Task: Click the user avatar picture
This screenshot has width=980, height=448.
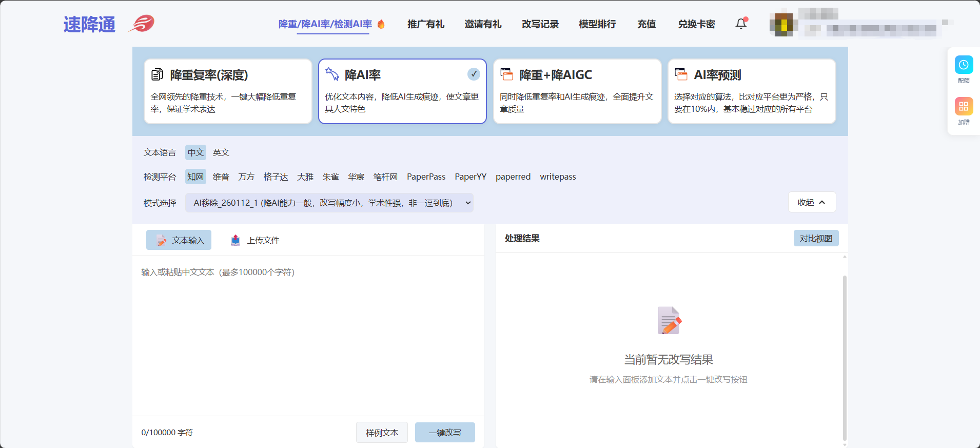Action: (781, 24)
